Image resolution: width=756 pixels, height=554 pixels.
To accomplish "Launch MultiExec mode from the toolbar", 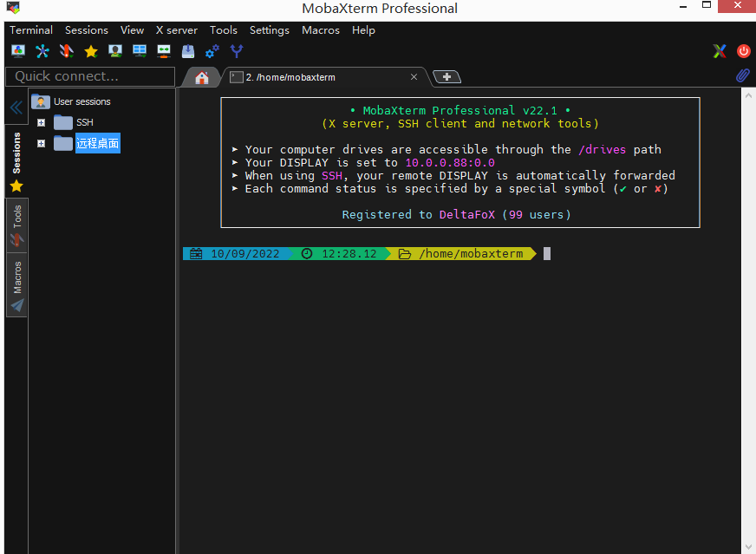I will [164, 50].
